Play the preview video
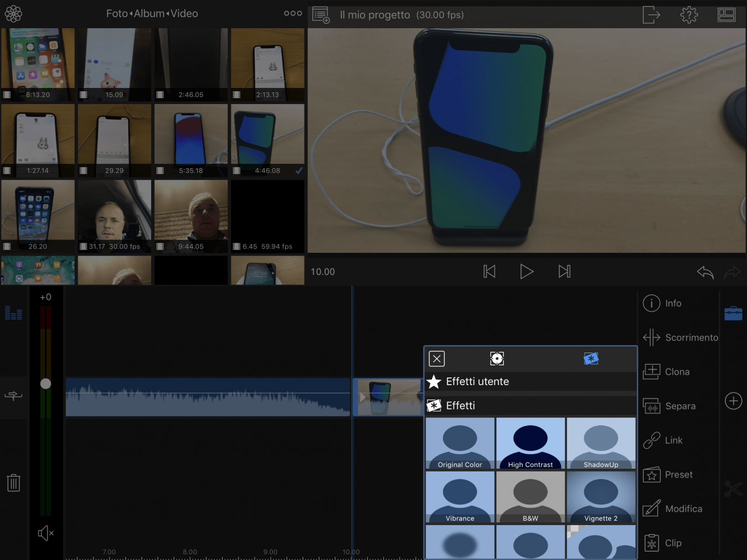Screen dimensions: 747x560 pyautogui.click(x=527, y=272)
